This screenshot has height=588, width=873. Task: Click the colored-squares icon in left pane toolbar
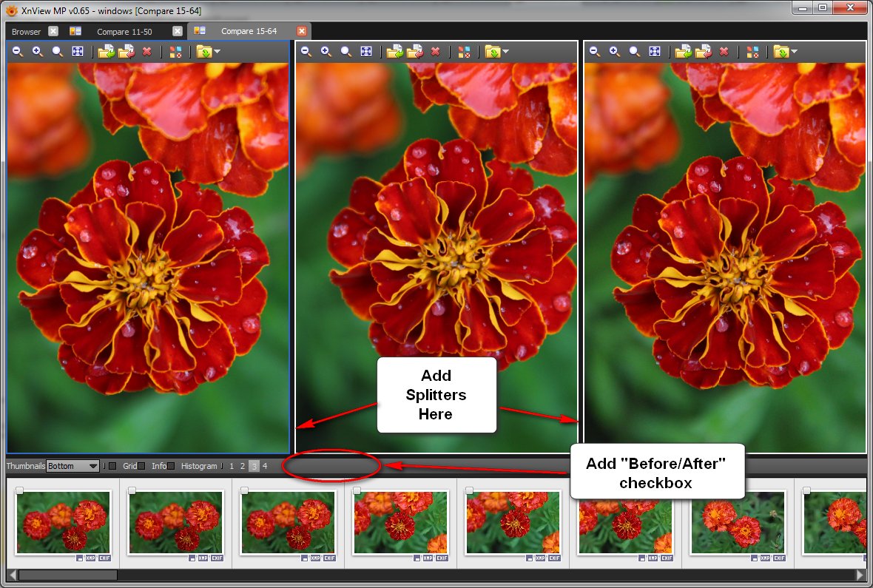[175, 52]
